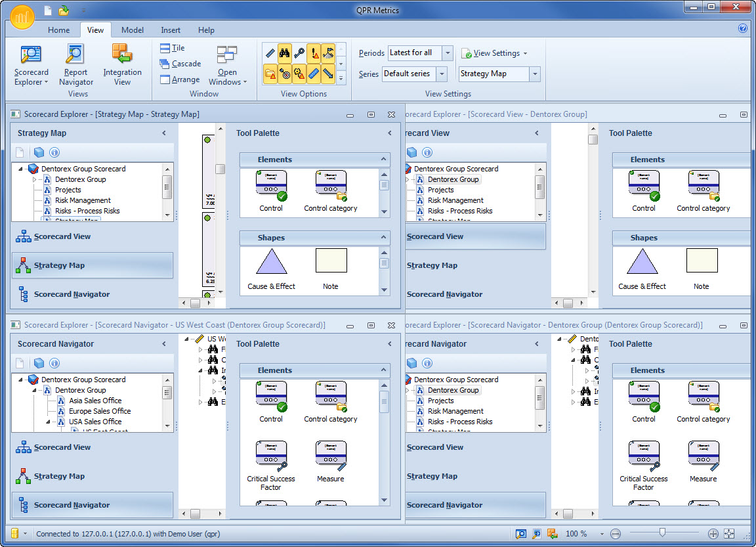Open the Series dropdown

click(442, 74)
